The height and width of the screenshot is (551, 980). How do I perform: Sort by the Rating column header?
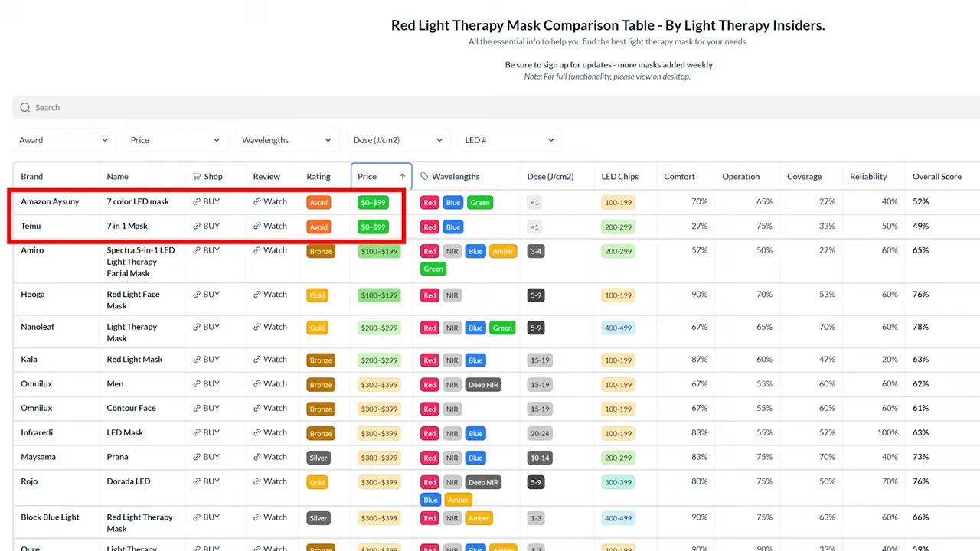[x=318, y=176]
